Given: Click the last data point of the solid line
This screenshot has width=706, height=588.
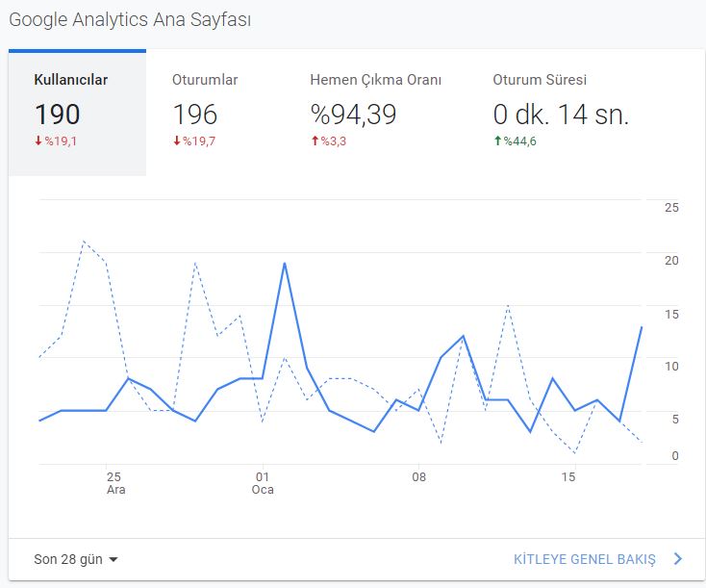Looking at the screenshot, I should [x=642, y=327].
